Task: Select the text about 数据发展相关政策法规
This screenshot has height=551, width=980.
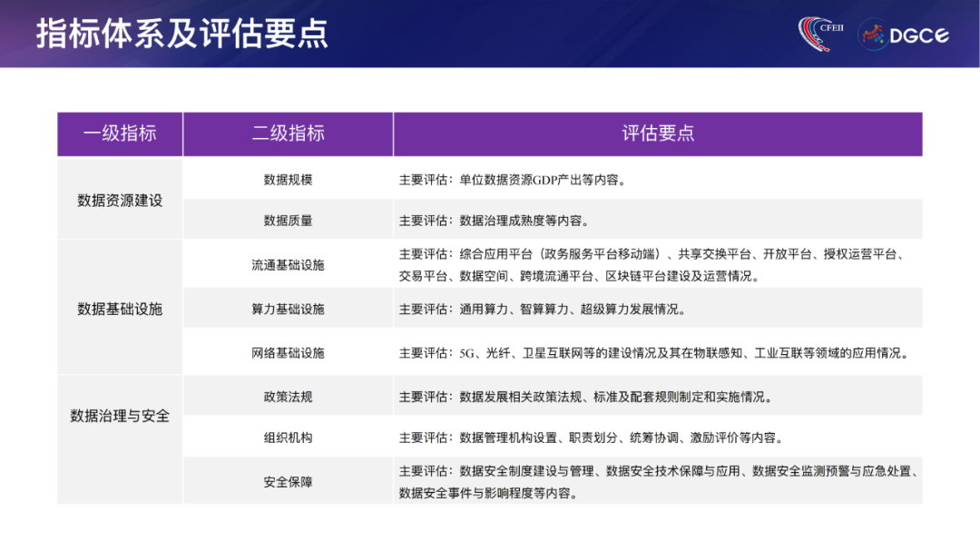Action: tap(586, 397)
